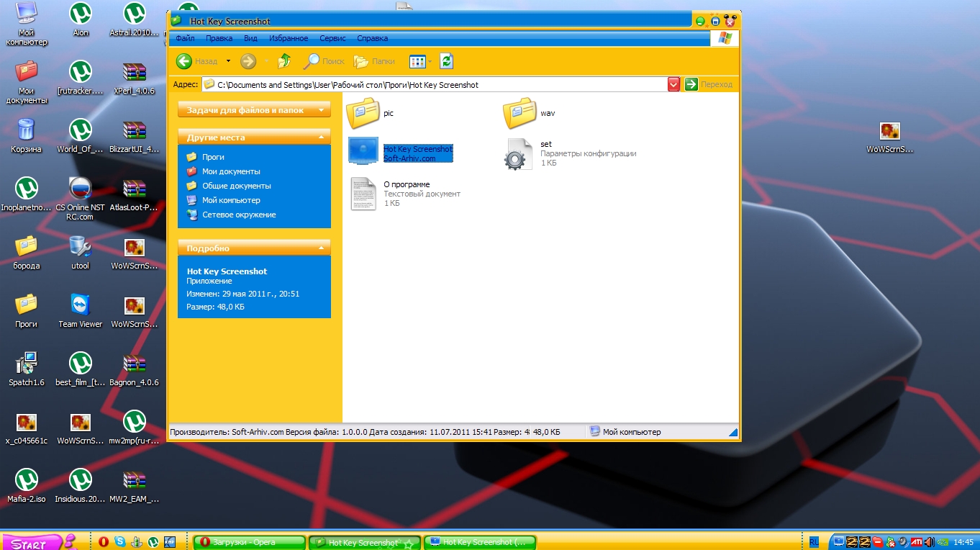Collapse the Другие места panel
This screenshot has height=550, width=980.
321,137
